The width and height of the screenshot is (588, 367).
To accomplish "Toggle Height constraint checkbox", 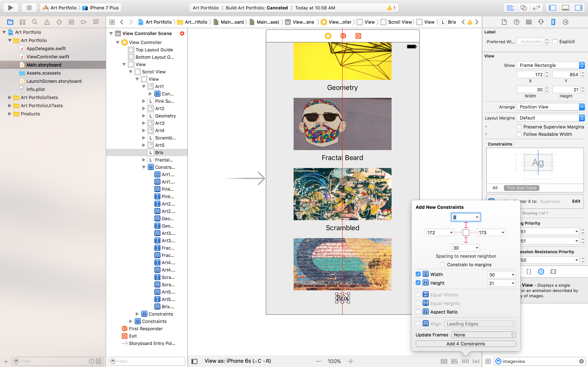I will (x=418, y=282).
